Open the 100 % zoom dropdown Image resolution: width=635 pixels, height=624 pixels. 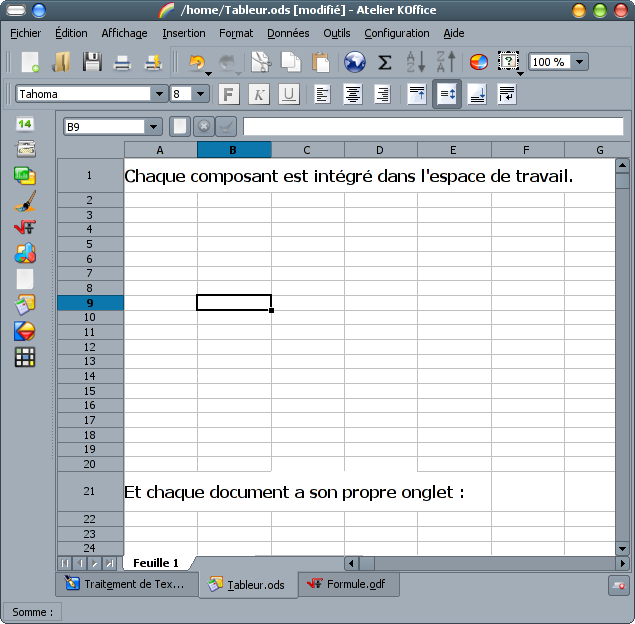580,62
